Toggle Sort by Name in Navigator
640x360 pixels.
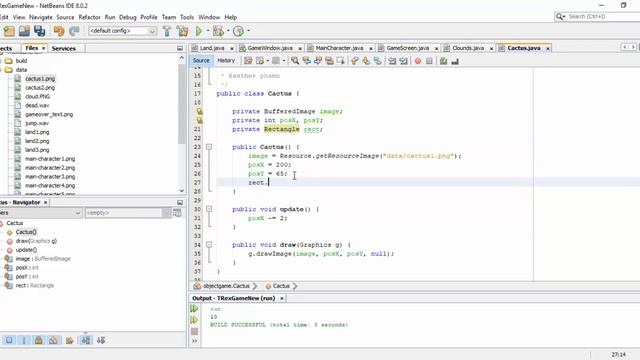tap(86, 340)
